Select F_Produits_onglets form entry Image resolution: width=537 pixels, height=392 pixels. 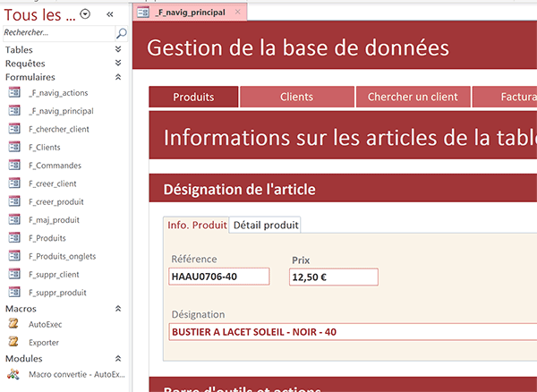[63, 256]
